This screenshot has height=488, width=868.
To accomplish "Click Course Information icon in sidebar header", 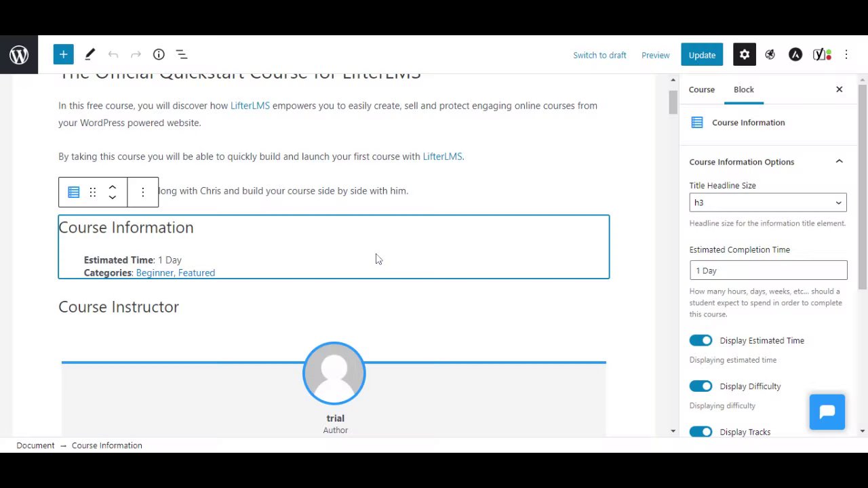I will tap(697, 123).
